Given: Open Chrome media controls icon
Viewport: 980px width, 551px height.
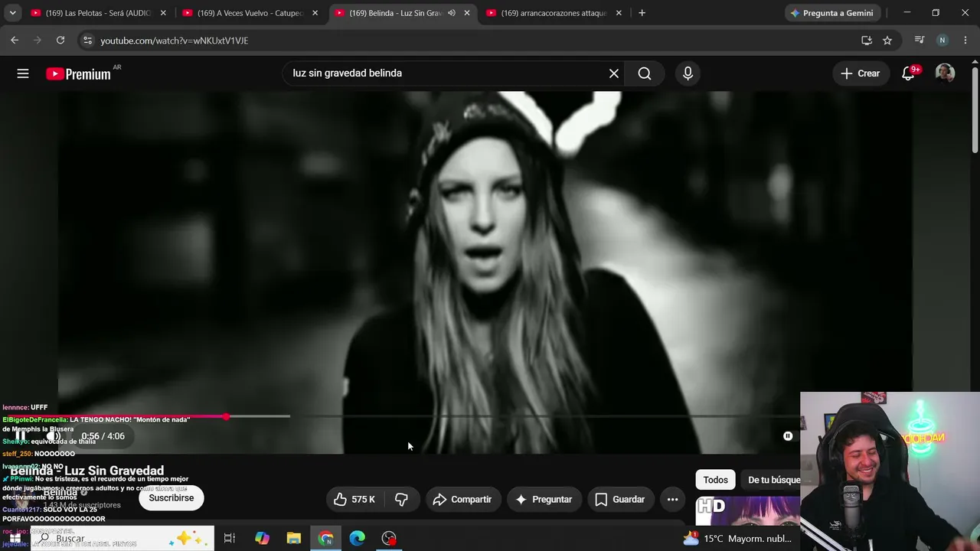Looking at the screenshot, I should point(920,41).
